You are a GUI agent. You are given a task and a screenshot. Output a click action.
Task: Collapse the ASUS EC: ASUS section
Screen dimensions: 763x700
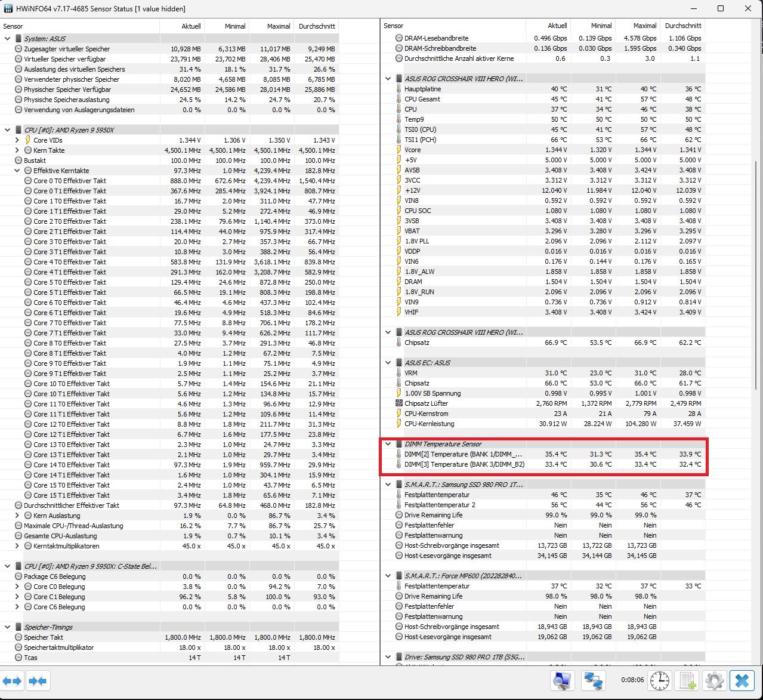pos(388,363)
